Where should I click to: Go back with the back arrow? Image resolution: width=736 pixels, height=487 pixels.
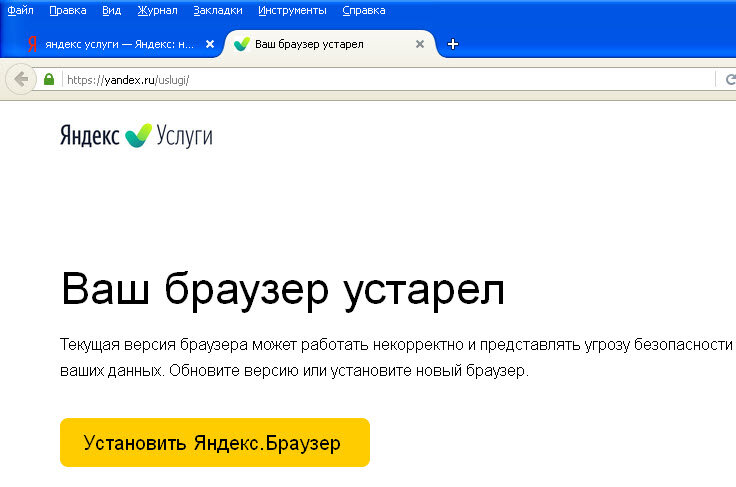click(x=21, y=79)
